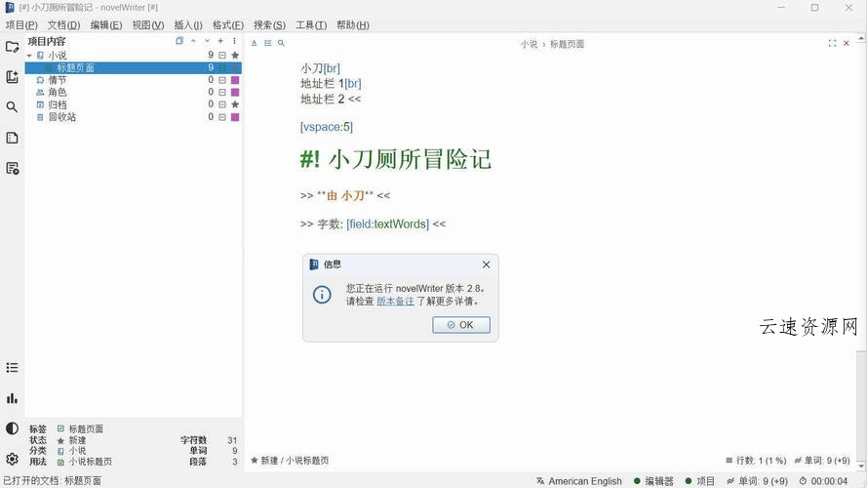Open the 视图 menu

[x=148, y=25]
